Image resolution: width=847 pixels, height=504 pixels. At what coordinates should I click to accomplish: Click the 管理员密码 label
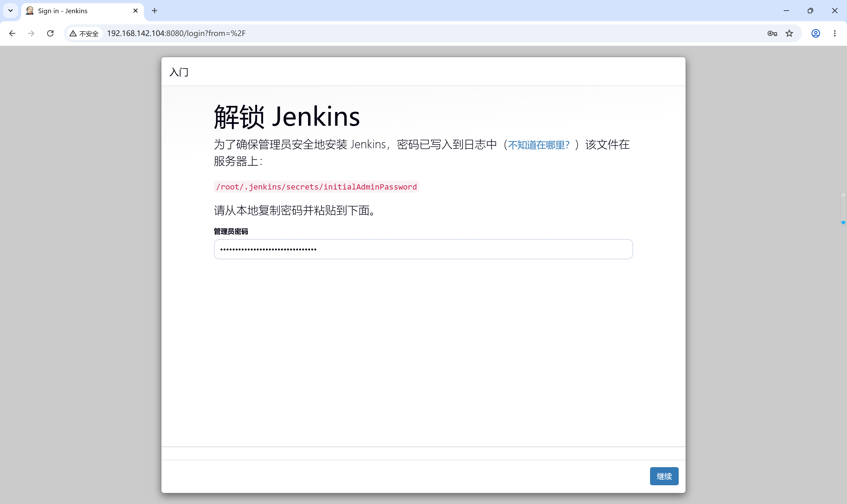tap(231, 232)
